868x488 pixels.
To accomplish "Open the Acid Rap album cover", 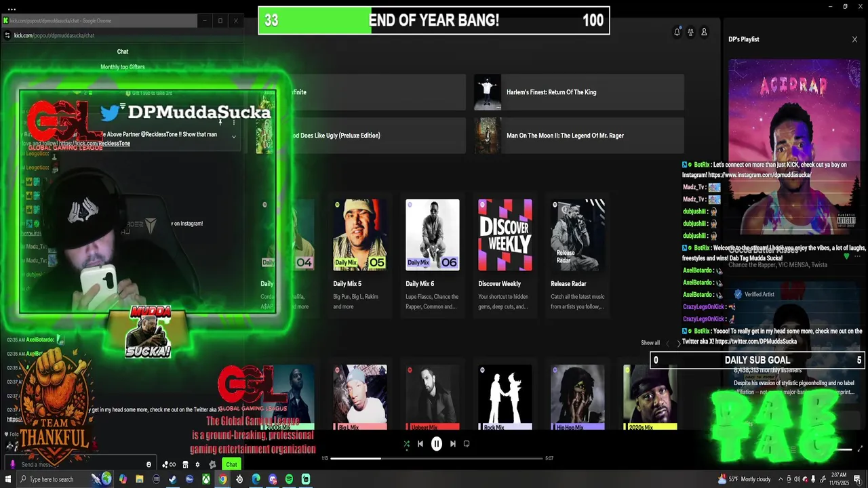I will 794,146.
